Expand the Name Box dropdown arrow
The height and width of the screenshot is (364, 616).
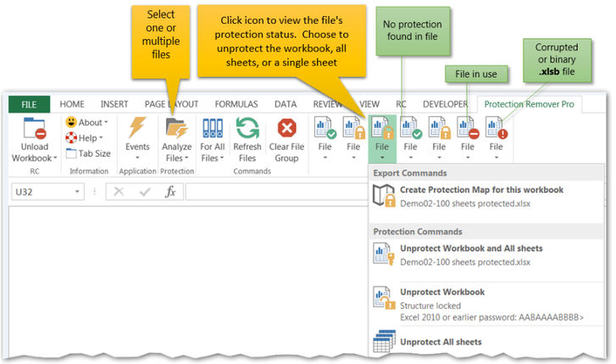tap(77, 191)
